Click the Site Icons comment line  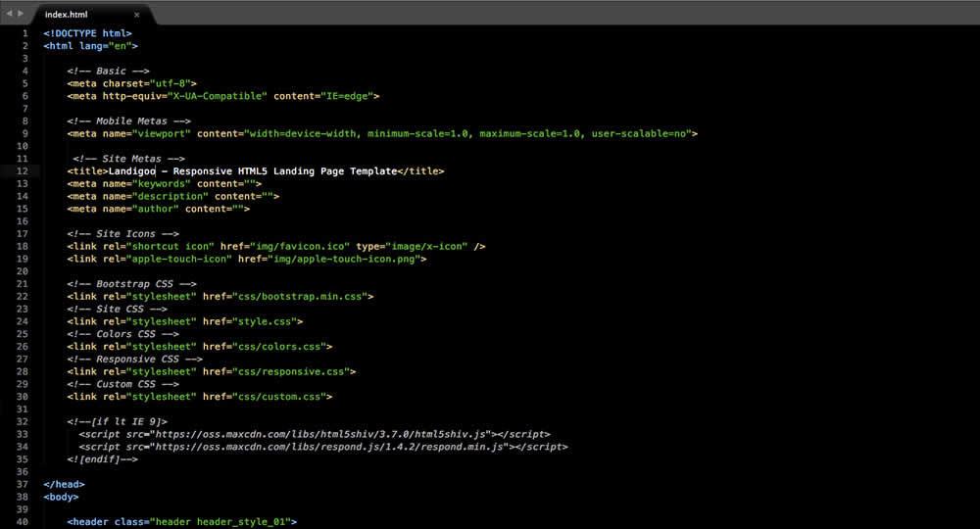pyautogui.click(x=123, y=234)
